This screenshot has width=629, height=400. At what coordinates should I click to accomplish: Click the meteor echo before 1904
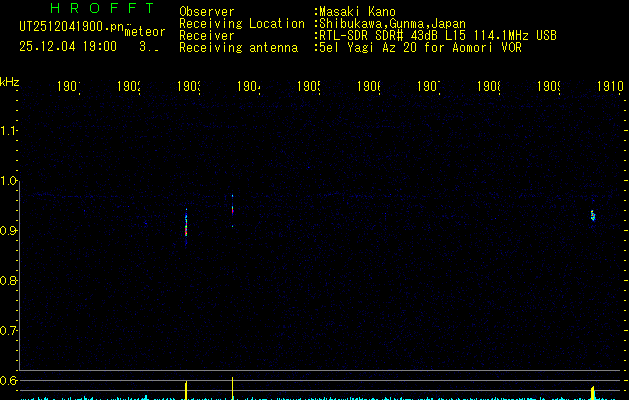click(x=232, y=210)
